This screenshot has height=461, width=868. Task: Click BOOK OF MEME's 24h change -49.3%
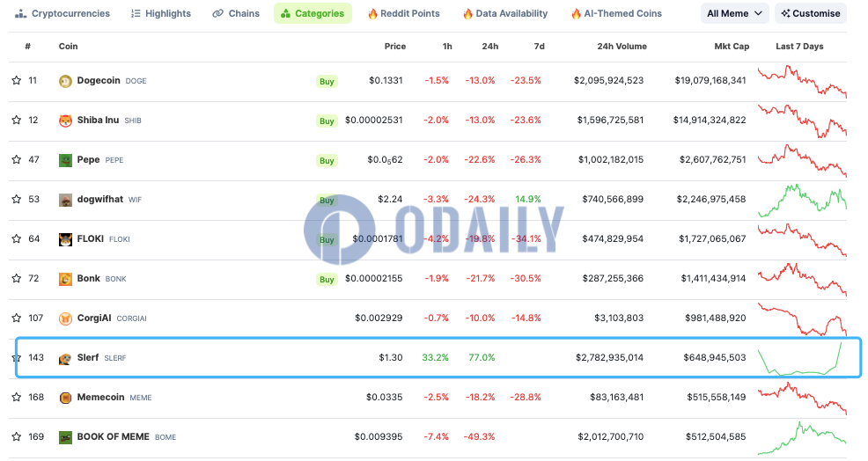pyautogui.click(x=480, y=436)
